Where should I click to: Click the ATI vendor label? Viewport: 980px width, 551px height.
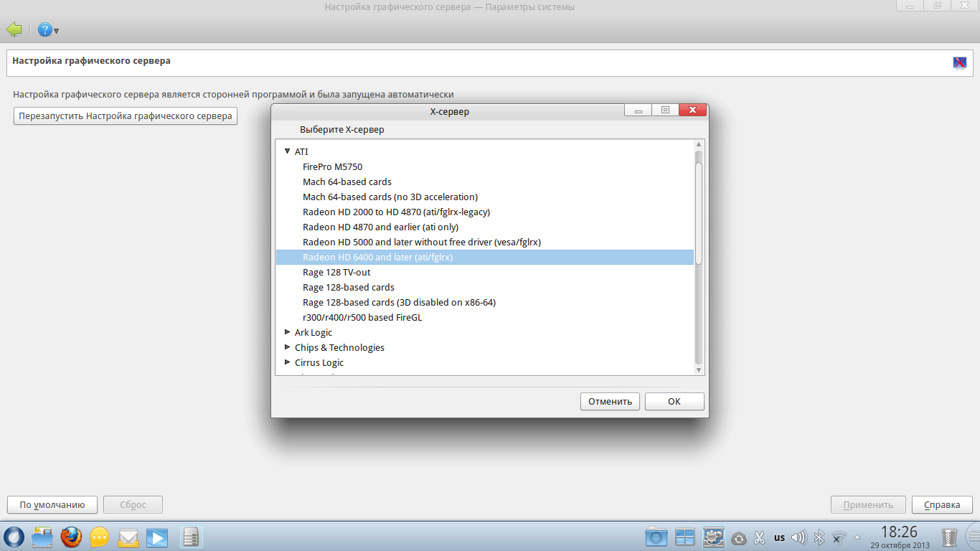(x=301, y=151)
